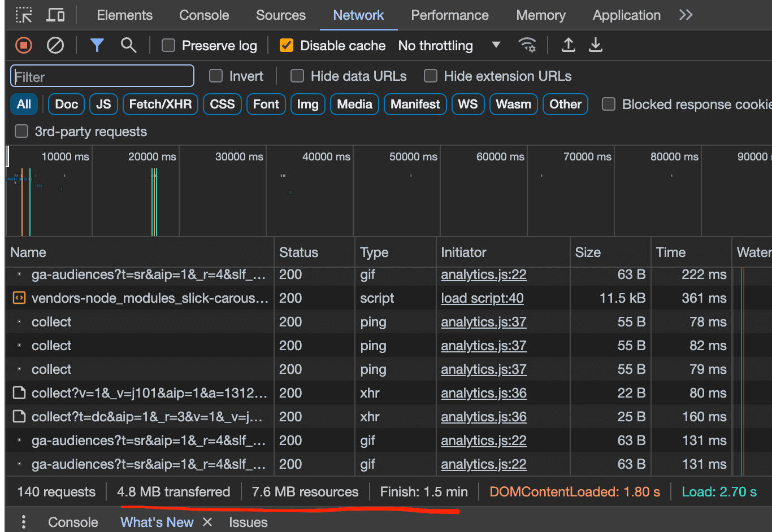772x532 pixels.
Task: Filter requests by Fetch/XHR
Action: pyautogui.click(x=161, y=104)
